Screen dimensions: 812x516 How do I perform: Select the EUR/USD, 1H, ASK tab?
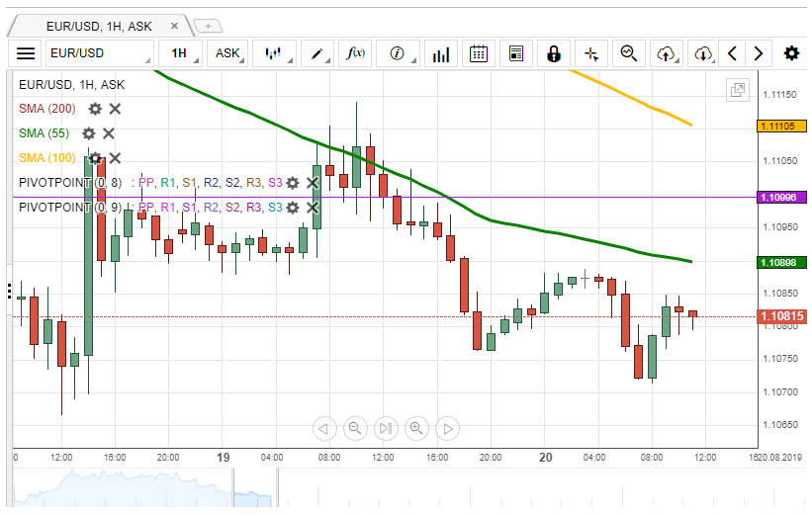99,26
